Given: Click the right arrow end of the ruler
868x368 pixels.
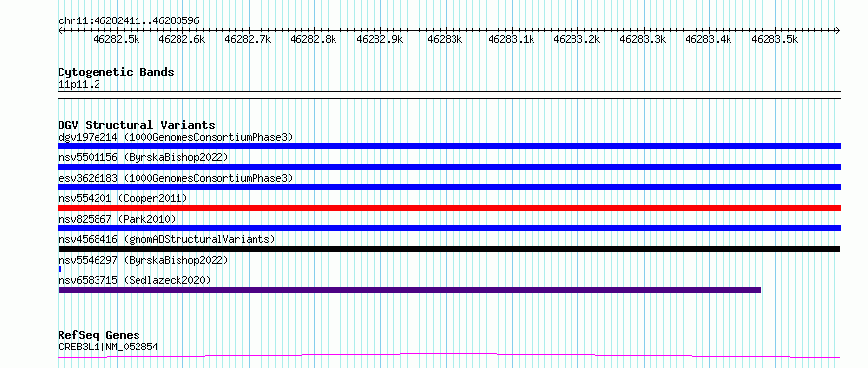Looking at the screenshot, I should 838,30.
